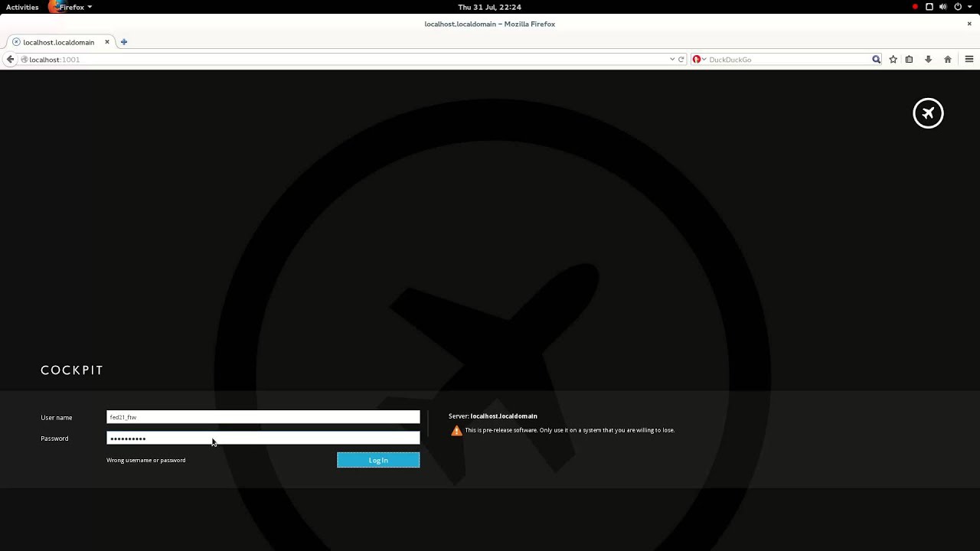Viewport: 980px width, 551px height.
Task: Click the DuckDuckGo search field
Action: coord(789,59)
